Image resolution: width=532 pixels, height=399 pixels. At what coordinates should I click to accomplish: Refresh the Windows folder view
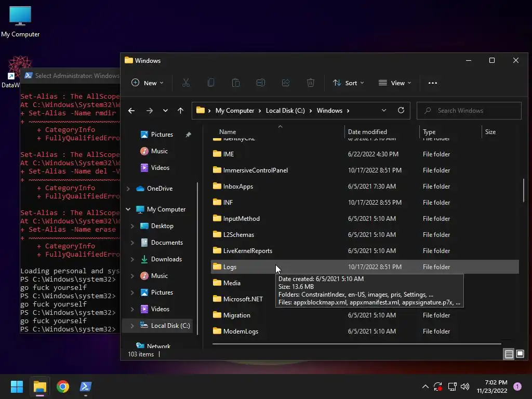click(x=401, y=110)
